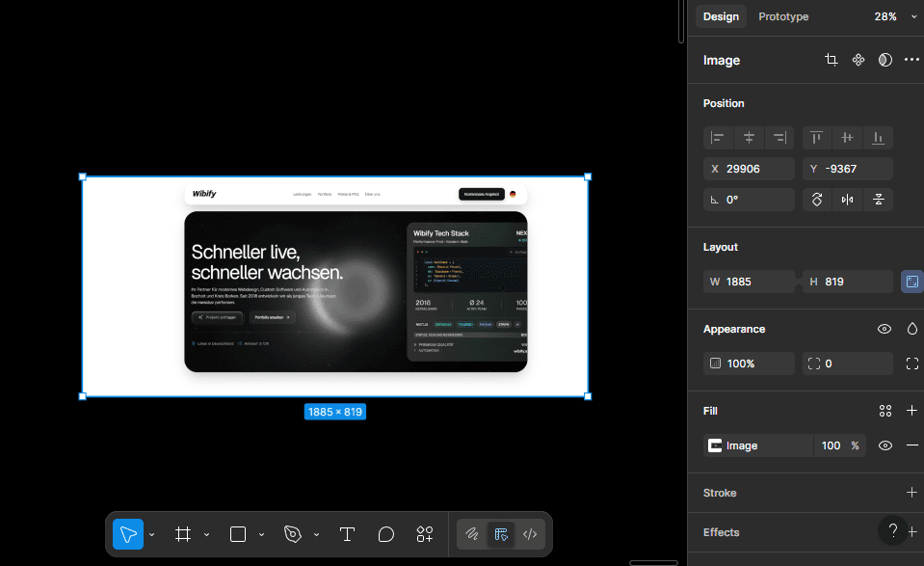Select the Pen tool

[295, 533]
